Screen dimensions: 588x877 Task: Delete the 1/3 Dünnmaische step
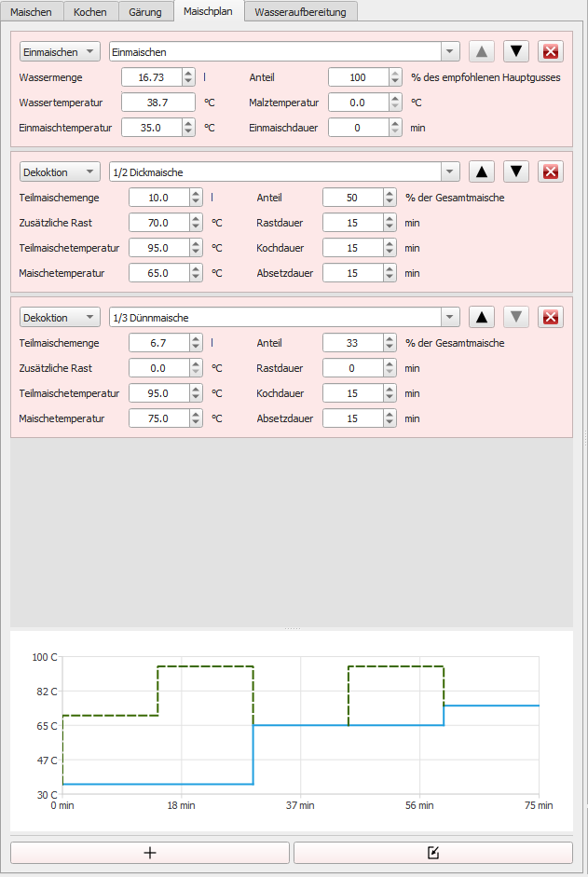point(552,317)
